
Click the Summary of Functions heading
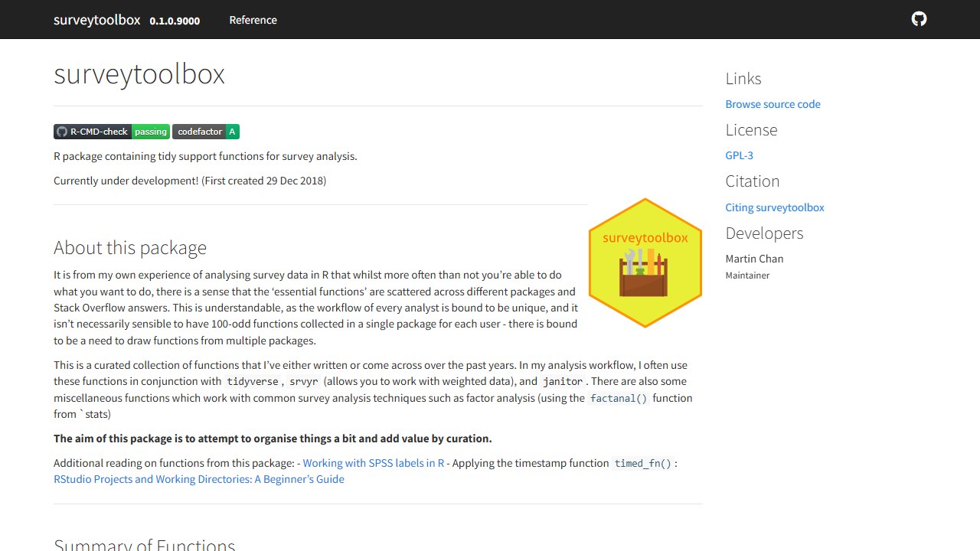145,545
